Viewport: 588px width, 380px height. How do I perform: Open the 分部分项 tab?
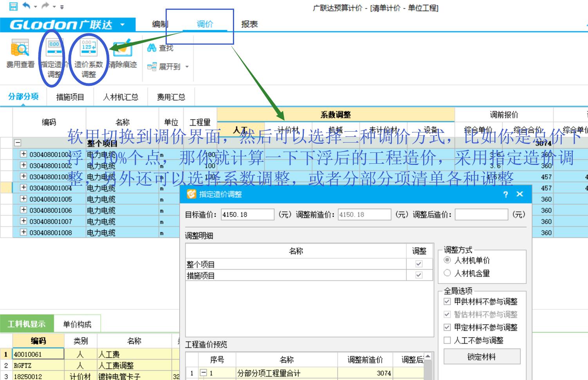23,97
